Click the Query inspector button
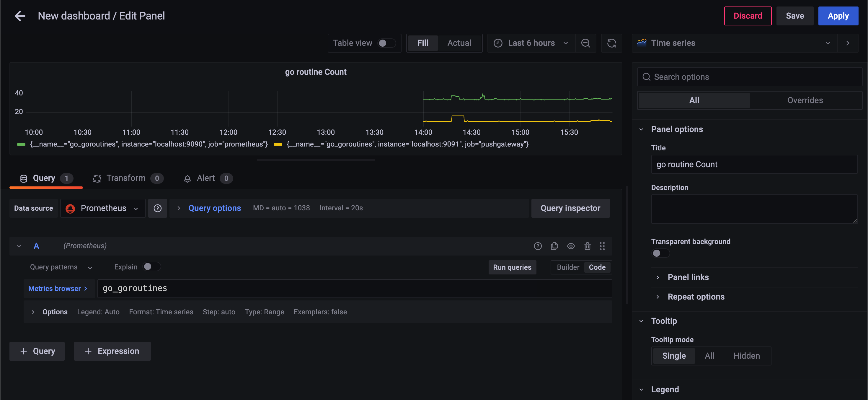Viewport: 868px width, 400px height. coord(570,208)
